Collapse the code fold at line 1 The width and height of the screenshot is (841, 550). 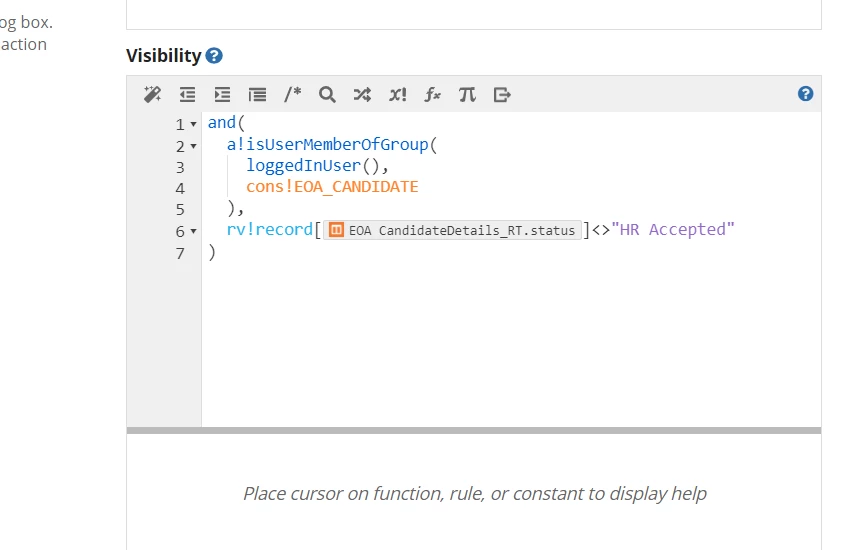194,124
